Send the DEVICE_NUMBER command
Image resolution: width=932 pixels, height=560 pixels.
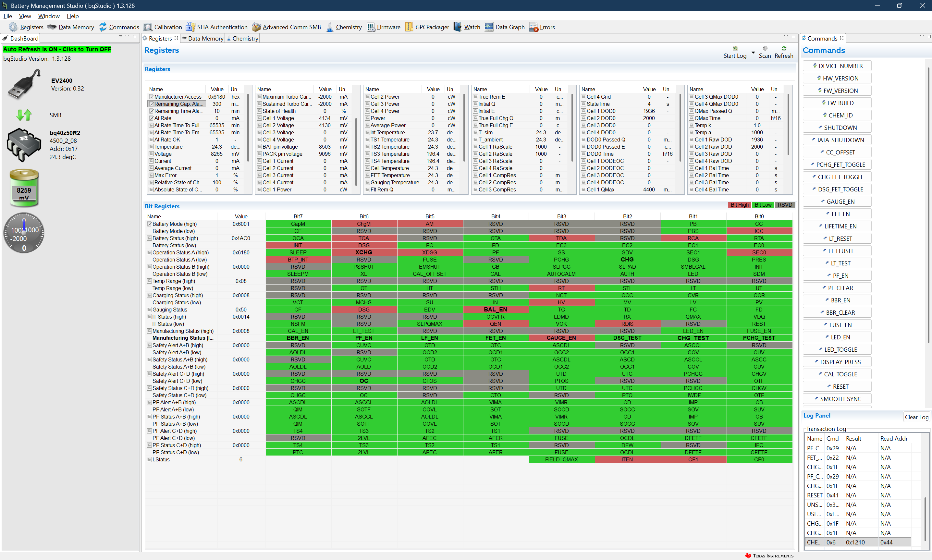pyautogui.click(x=837, y=66)
